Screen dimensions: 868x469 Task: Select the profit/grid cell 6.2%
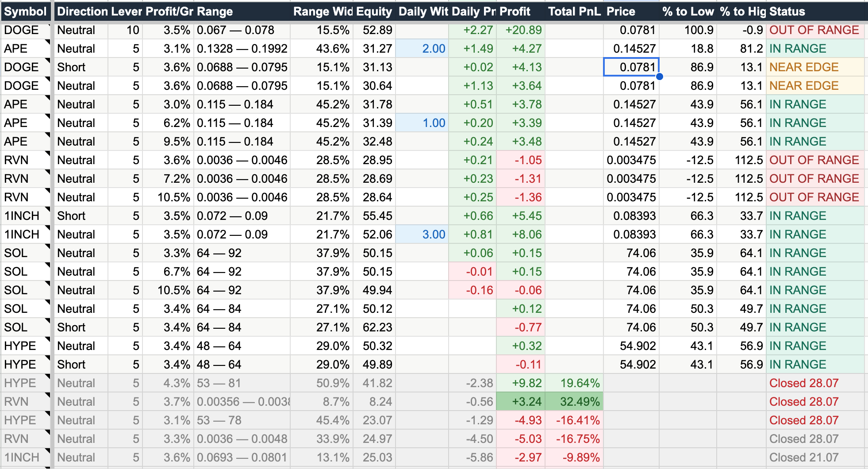pos(168,123)
